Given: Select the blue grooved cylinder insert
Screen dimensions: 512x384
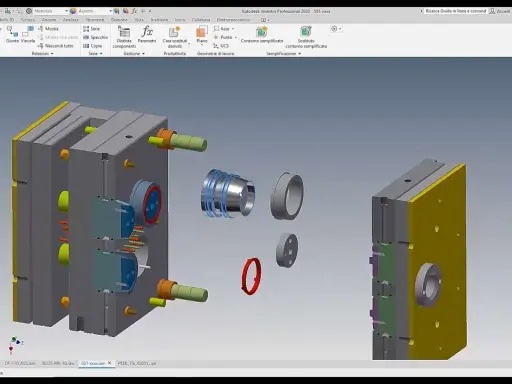Looking at the screenshot, I should [x=227, y=194].
